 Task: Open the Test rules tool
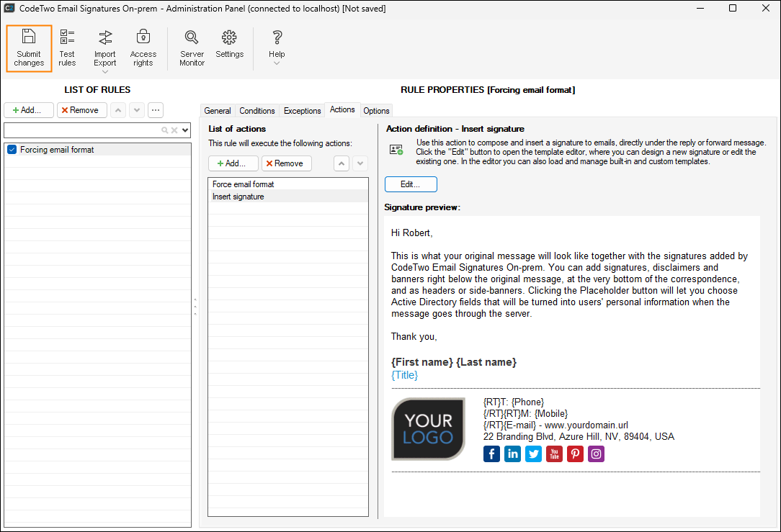pyautogui.click(x=67, y=48)
